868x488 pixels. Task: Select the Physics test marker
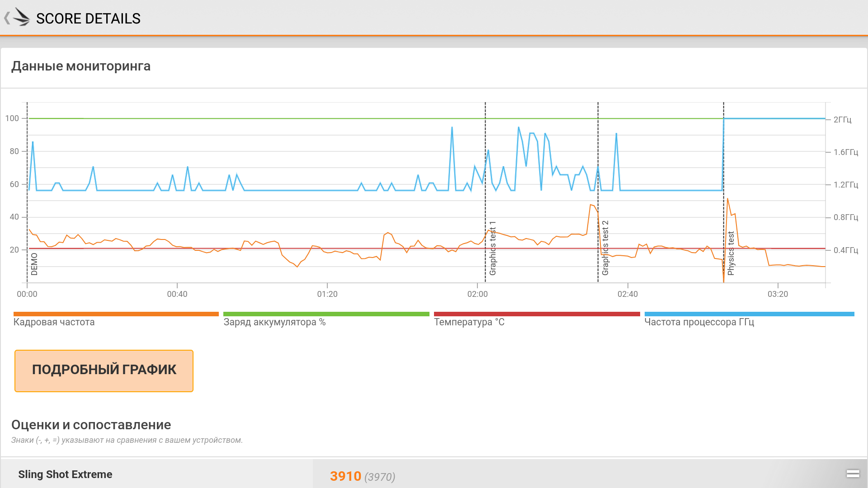pos(731,253)
